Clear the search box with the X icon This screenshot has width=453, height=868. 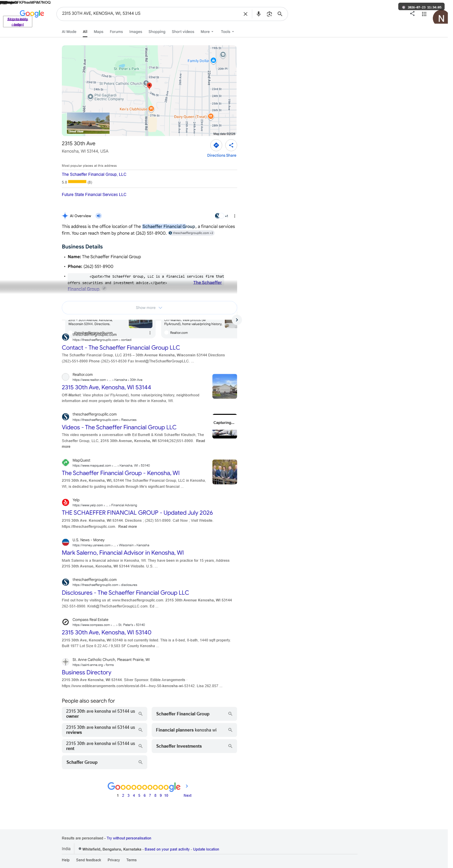(245, 14)
